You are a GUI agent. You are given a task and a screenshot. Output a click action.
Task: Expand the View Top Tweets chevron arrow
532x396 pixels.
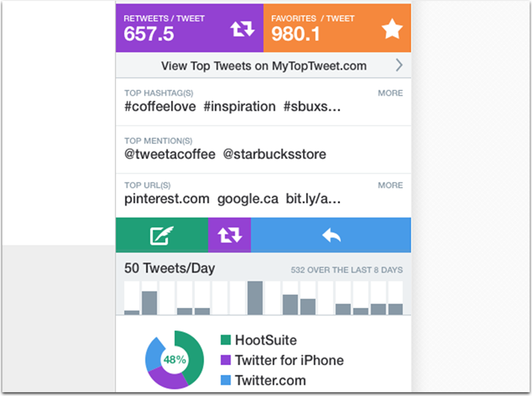coord(399,65)
